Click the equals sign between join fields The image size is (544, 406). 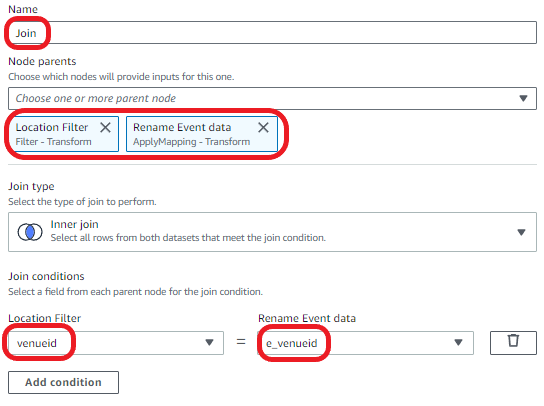241,342
